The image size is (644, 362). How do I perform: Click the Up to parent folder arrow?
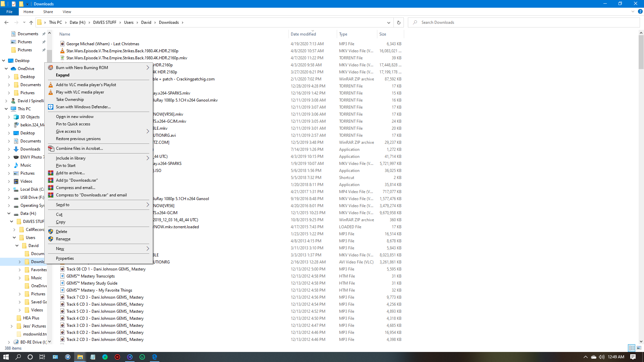pyautogui.click(x=31, y=22)
